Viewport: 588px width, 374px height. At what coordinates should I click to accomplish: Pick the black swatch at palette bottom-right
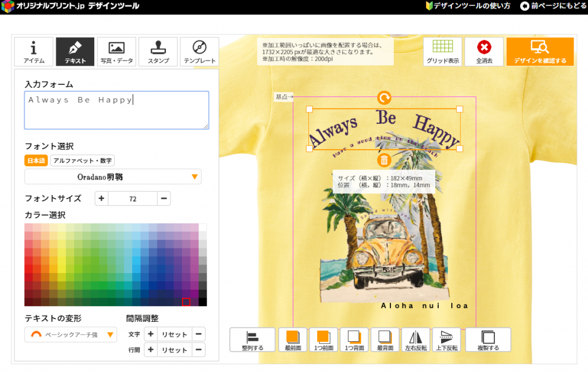[203, 302]
